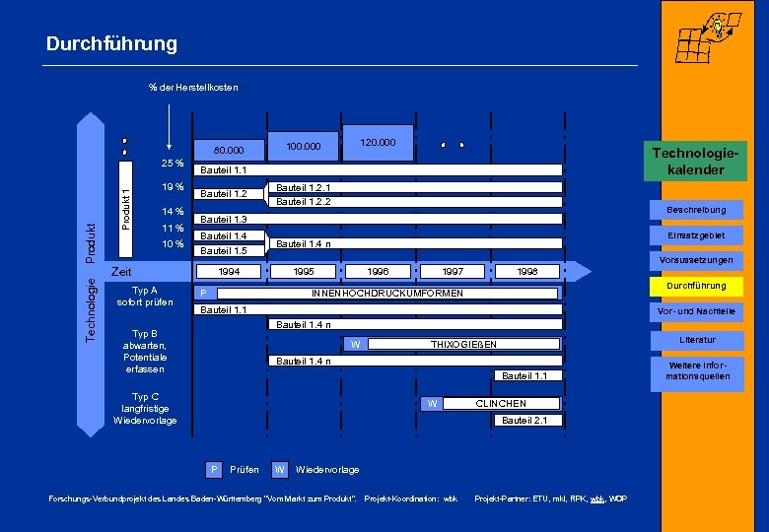Click the P marker beside INNENHOCHDRUCKUMFORMEN

[204, 293]
